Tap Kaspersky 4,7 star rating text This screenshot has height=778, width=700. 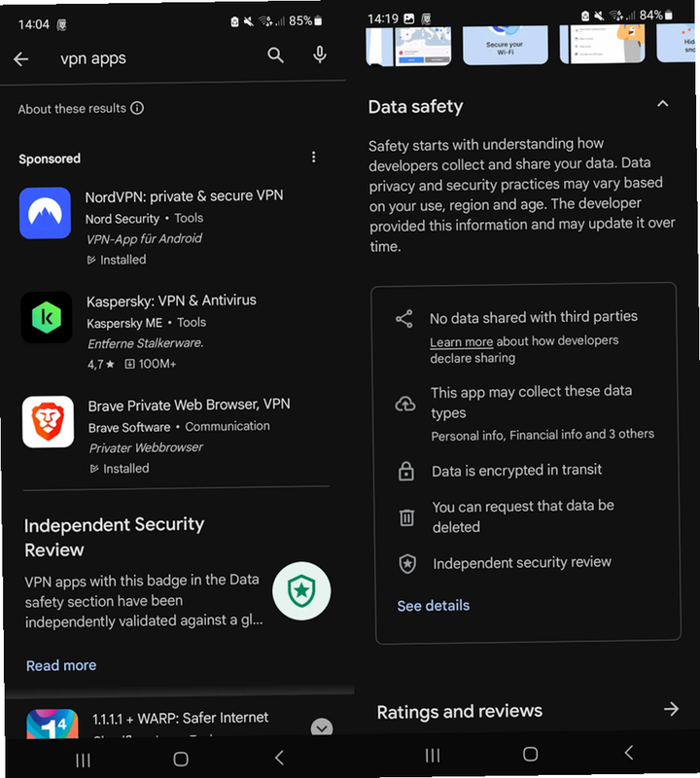tap(101, 364)
